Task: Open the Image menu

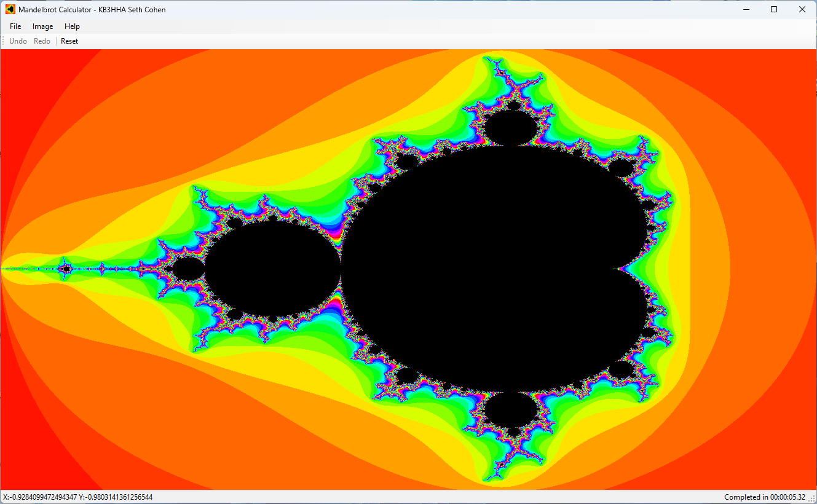Action: [x=43, y=26]
